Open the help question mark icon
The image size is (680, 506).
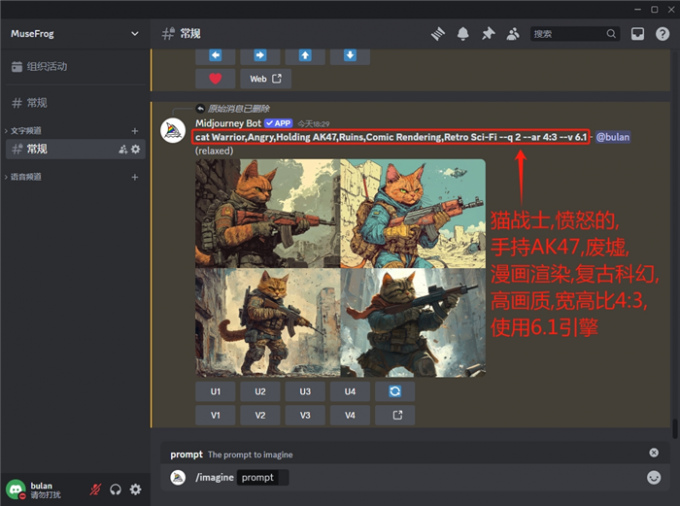662,34
